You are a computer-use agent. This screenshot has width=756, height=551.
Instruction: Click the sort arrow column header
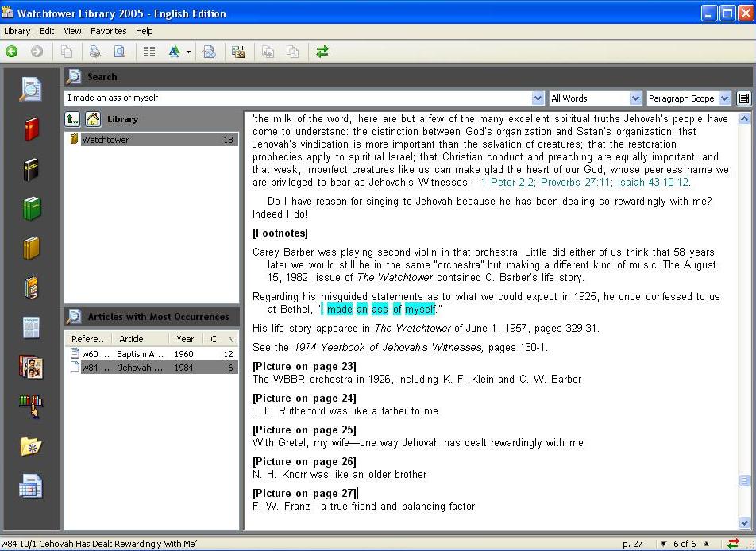233,339
